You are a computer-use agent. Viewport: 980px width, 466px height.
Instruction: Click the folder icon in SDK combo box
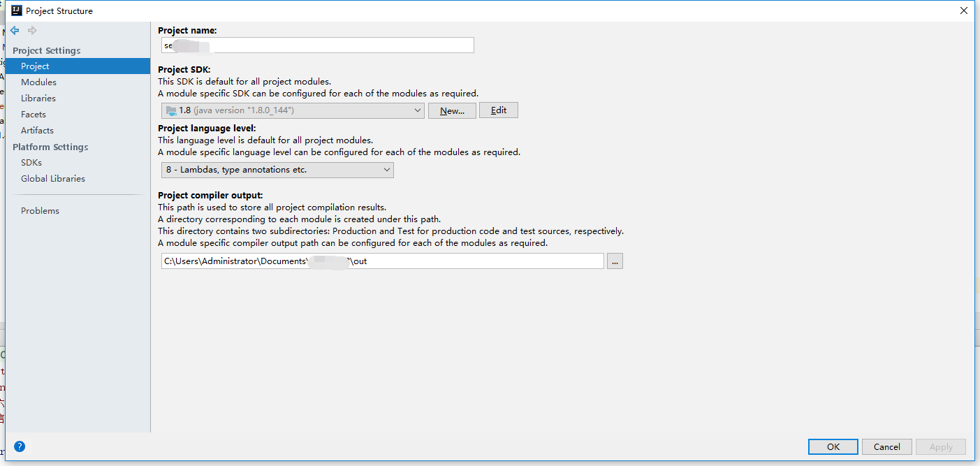click(x=171, y=110)
